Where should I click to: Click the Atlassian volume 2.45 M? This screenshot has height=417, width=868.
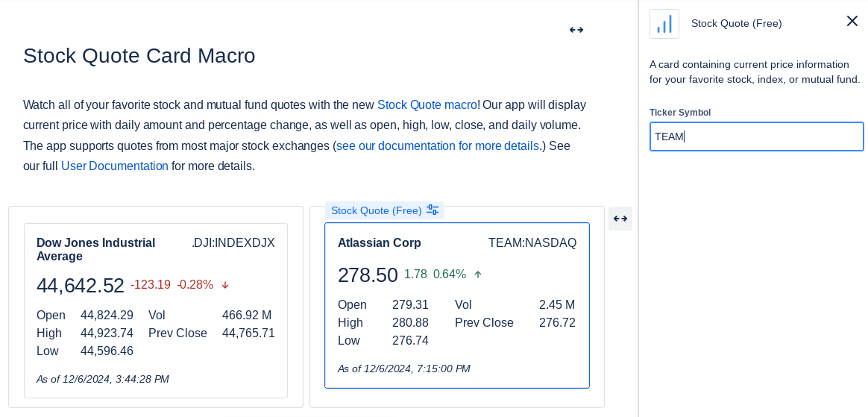click(x=557, y=304)
